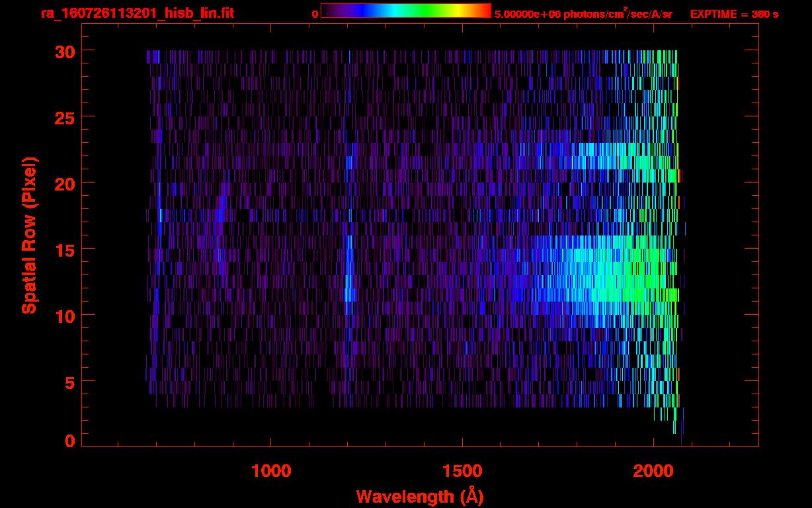Click the x-axis tick label 1000
The height and width of the screenshot is (508, 812).
pyautogui.click(x=271, y=470)
